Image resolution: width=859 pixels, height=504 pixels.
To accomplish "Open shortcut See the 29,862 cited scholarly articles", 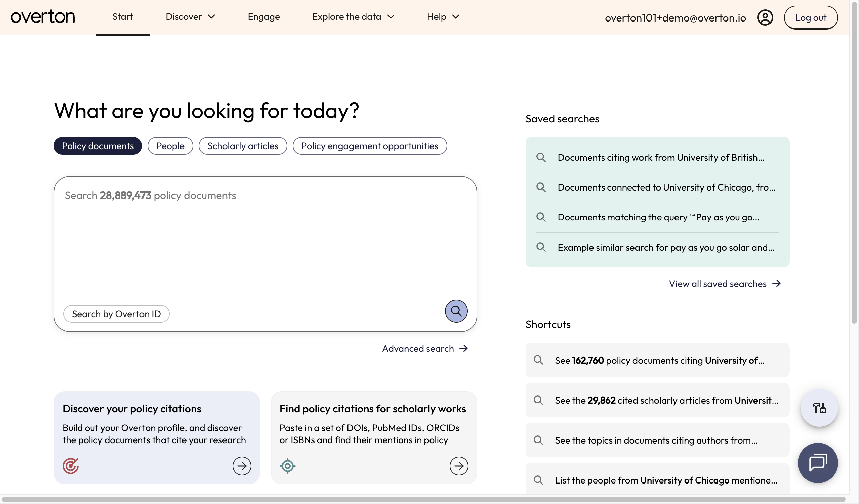I will click(657, 400).
